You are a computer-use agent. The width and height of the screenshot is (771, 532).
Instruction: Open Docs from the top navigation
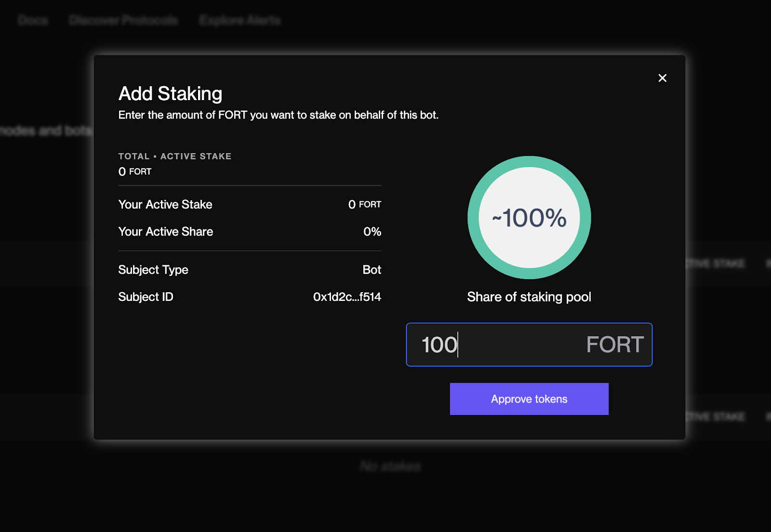pos(32,20)
